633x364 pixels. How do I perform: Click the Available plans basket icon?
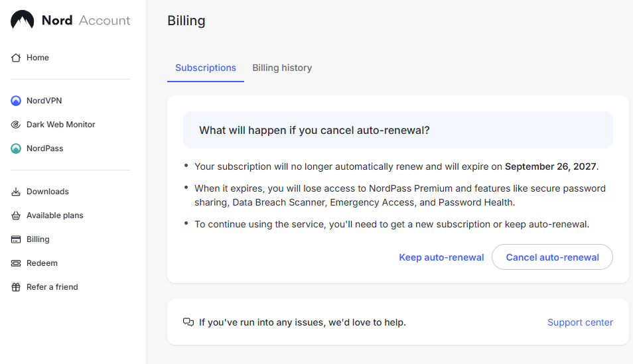[x=16, y=215]
